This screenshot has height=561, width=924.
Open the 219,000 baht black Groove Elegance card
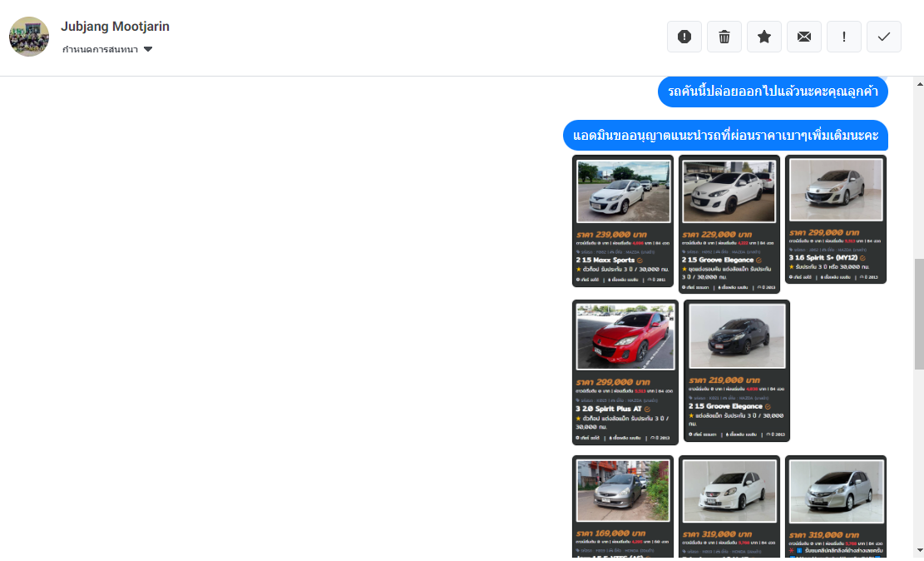tap(737, 370)
